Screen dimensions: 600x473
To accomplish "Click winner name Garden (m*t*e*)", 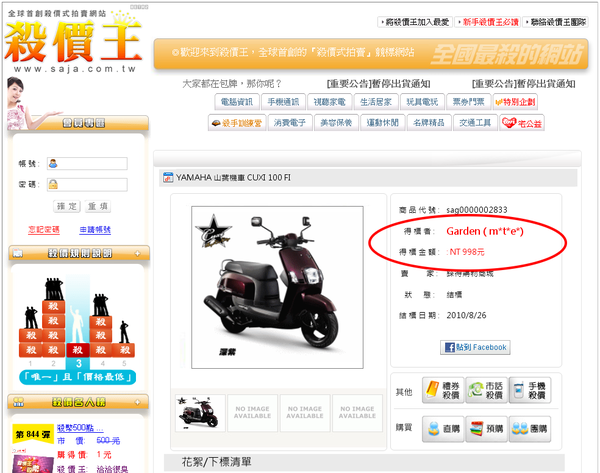I will click(485, 231).
